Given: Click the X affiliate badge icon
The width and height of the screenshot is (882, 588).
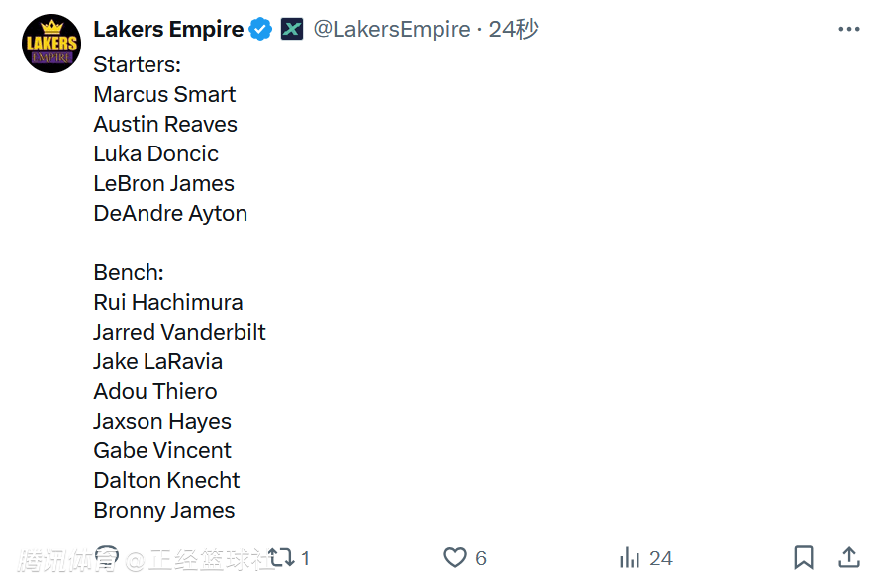Looking at the screenshot, I should point(291,30).
